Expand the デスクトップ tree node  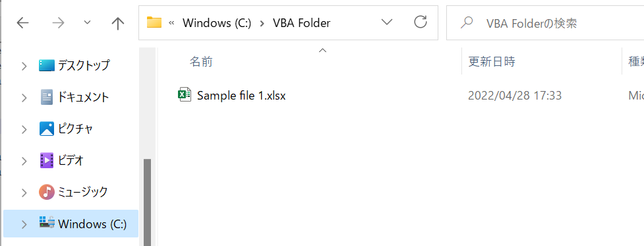[24, 66]
